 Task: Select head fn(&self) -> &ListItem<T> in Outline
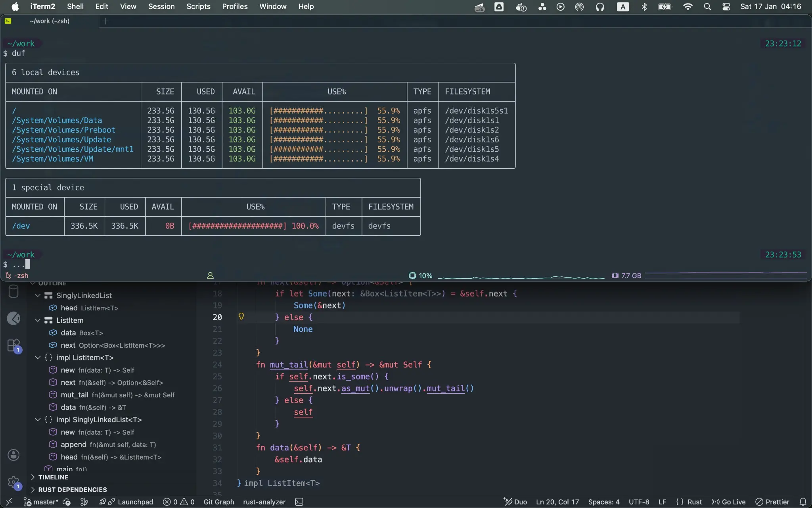click(x=111, y=457)
